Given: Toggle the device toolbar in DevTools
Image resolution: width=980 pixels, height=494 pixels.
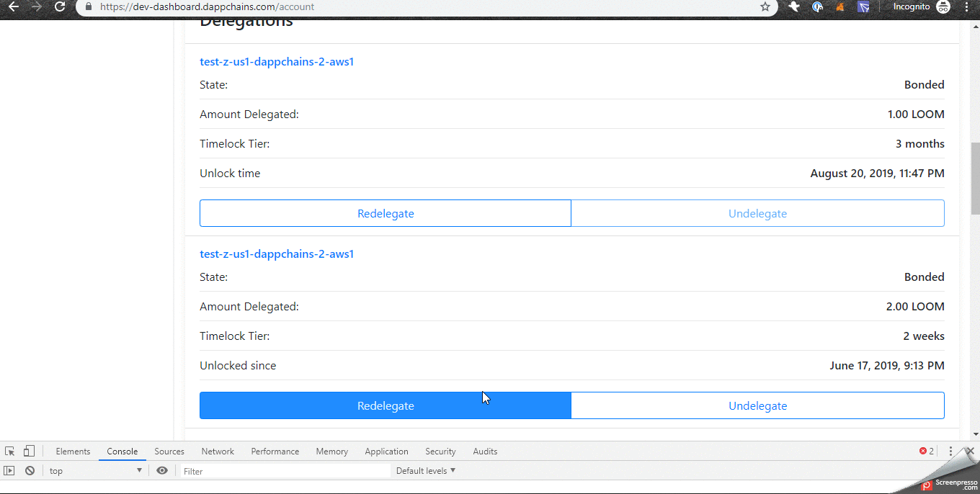Looking at the screenshot, I should coord(29,452).
